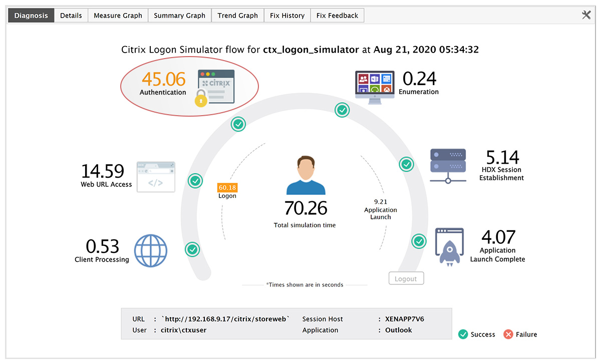Click the success checkmark beside Authentication
The width and height of the screenshot is (601, 364).
pyautogui.click(x=238, y=124)
